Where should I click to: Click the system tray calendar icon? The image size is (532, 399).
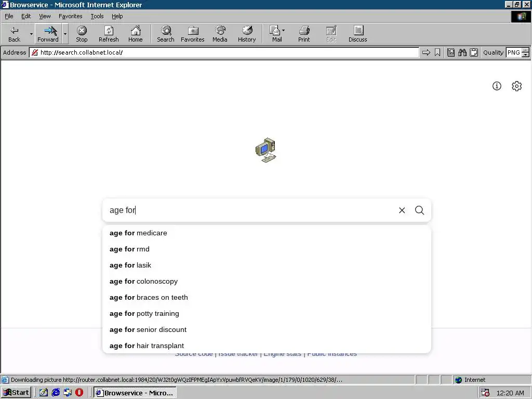pyautogui.click(x=485, y=393)
